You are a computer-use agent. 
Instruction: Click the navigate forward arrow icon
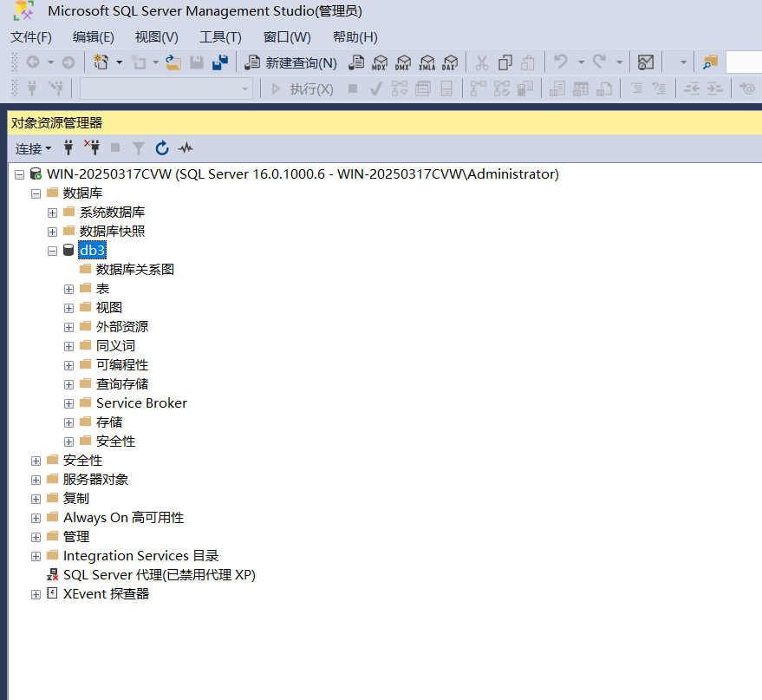click(x=68, y=62)
